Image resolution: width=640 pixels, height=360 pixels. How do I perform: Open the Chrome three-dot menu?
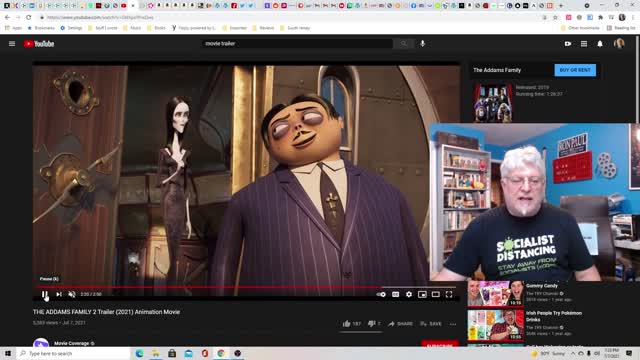coord(633,18)
